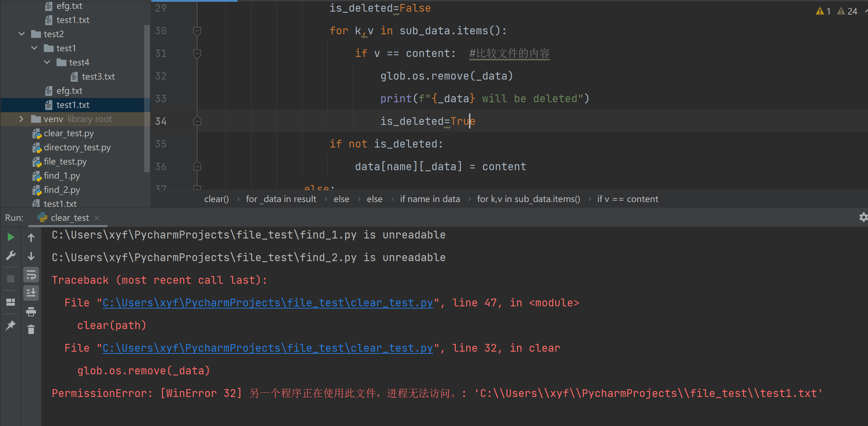Click the 'for k,v in sub_data.items()' breadcrumb

[528, 199]
